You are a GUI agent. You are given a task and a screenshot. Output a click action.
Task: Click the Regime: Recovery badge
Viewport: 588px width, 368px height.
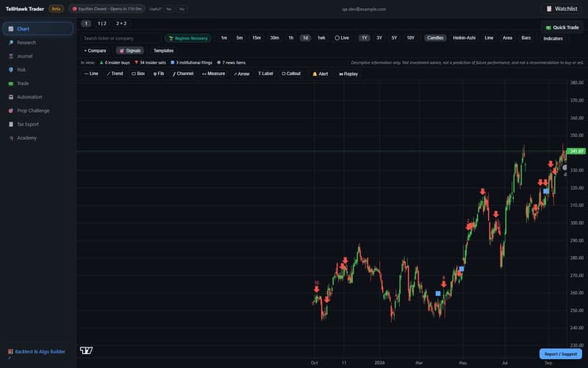coord(188,38)
